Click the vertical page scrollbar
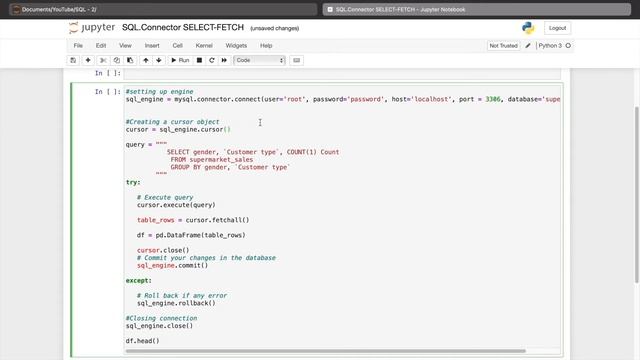The height and width of the screenshot is (360, 640). click(x=637, y=194)
